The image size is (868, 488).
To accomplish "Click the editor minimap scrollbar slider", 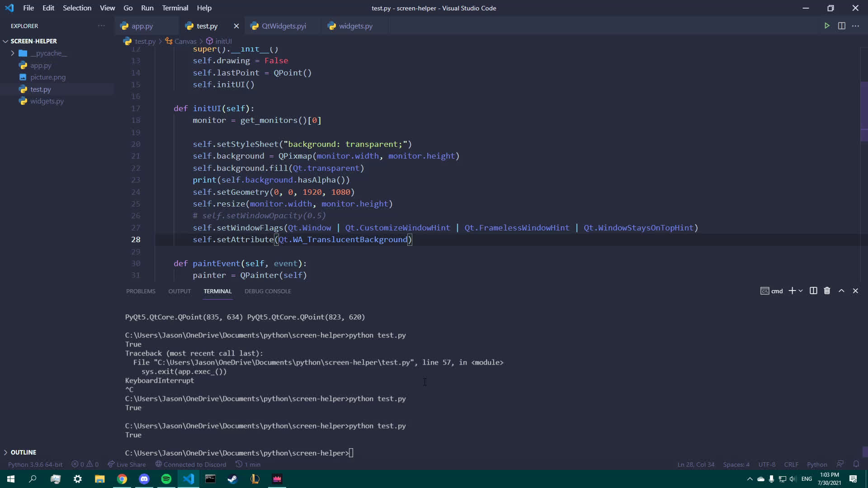I will (864, 111).
